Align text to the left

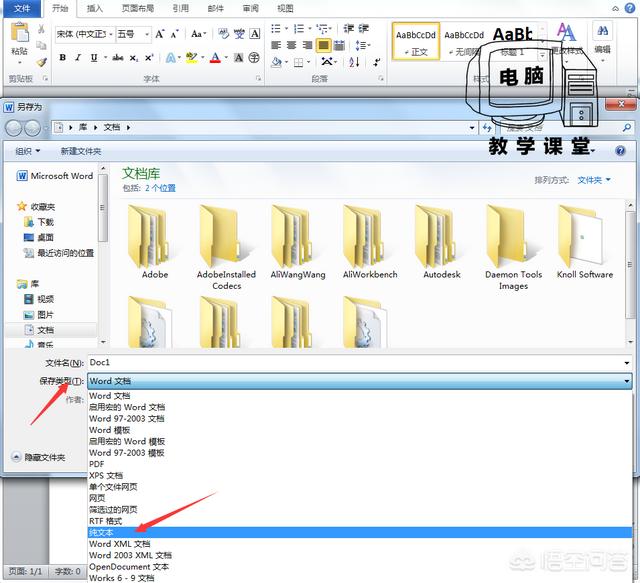[x=276, y=45]
